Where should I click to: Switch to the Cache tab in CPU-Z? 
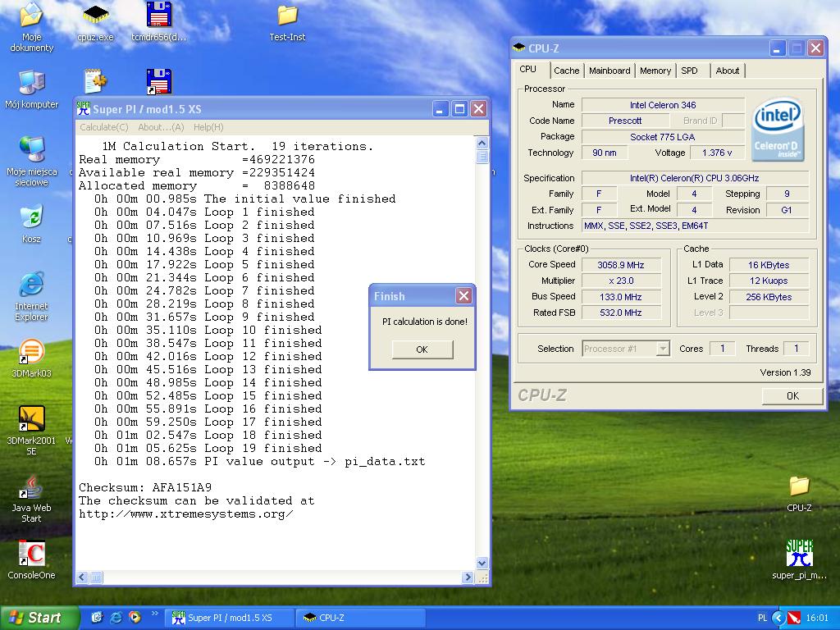[x=566, y=71]
